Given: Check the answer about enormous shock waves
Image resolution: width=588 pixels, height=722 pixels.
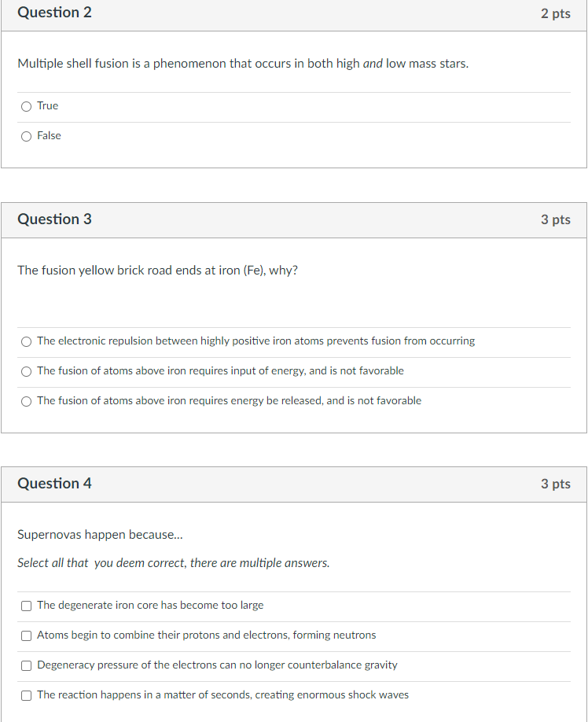Looking at the screenshot, I should (26, 695).
